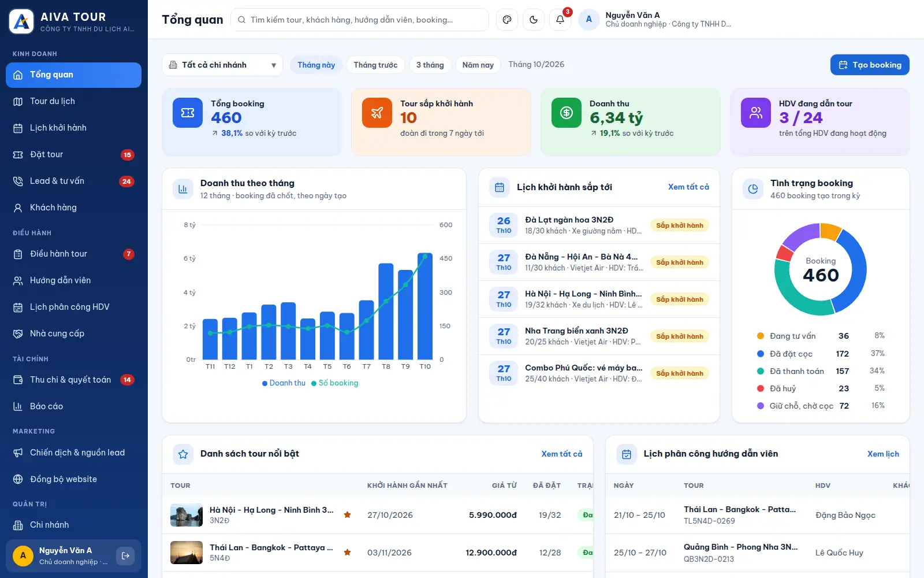Select the Tháng này period filter
Image resolution: width=924 pixels, height=578 pixels.
[x=316, y=65]
